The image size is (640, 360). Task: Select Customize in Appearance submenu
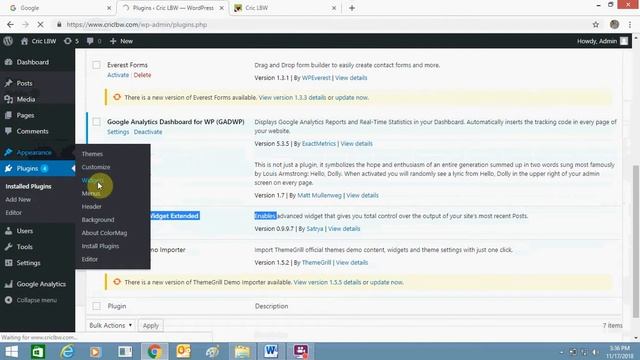[96, 167]
